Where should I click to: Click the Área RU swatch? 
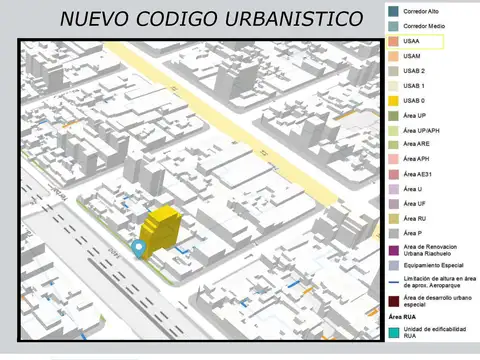pos(393,219)
